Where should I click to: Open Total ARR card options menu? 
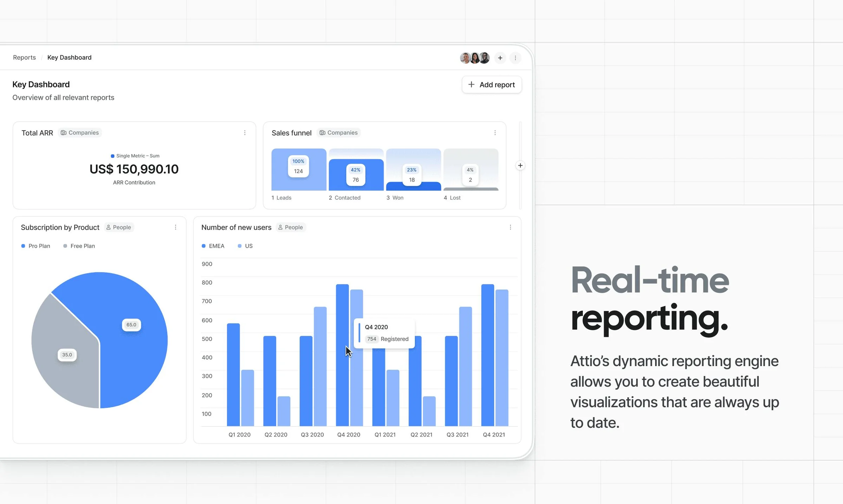pyautogui.click(x=245, y=133)
